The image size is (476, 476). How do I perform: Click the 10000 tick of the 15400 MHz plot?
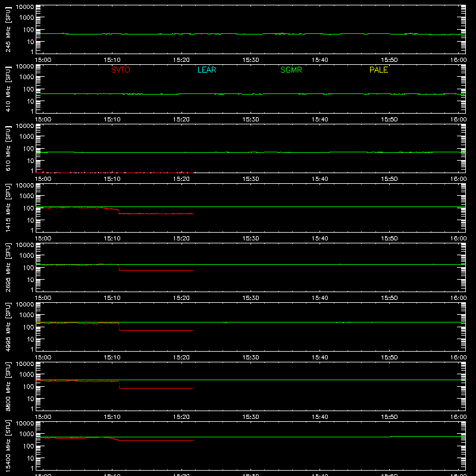(x=25, y=424)
